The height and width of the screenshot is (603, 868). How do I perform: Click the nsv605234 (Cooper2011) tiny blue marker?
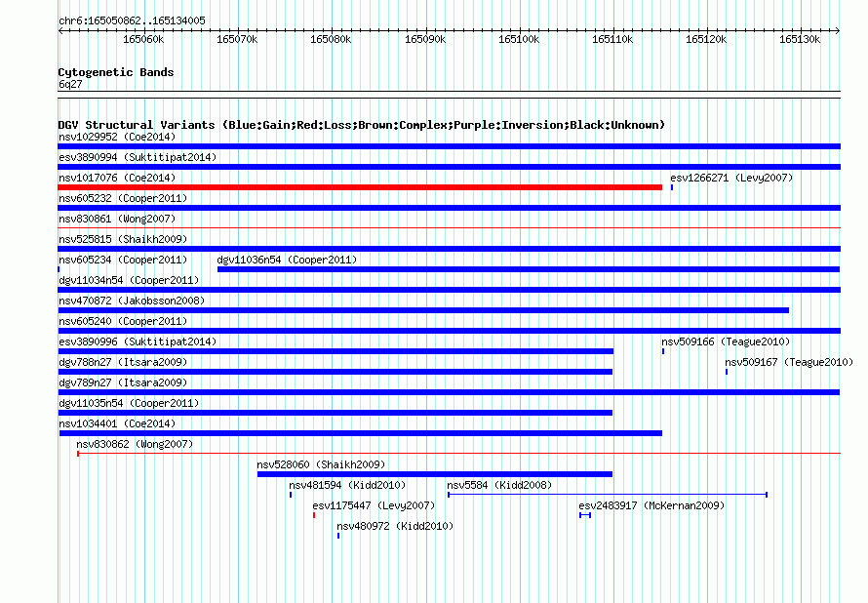(x=59, y=269)
